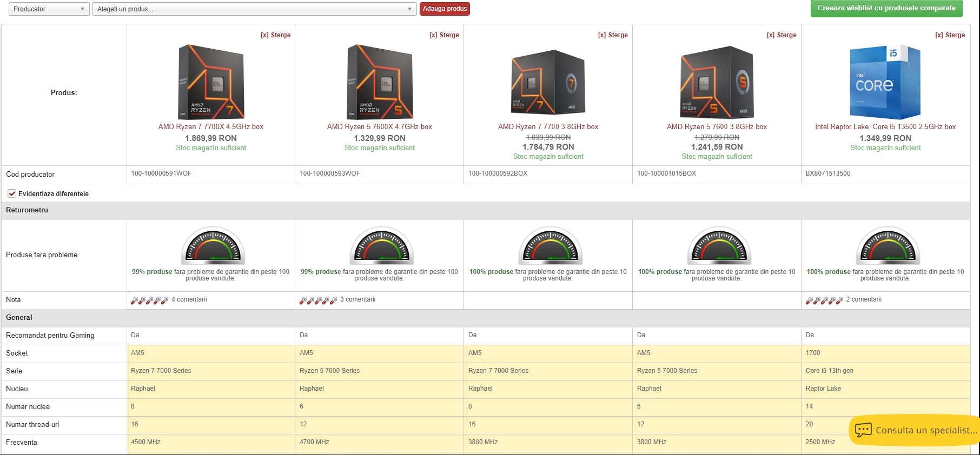Click manufacturer code 100-100001015BOX

[667, 173]
